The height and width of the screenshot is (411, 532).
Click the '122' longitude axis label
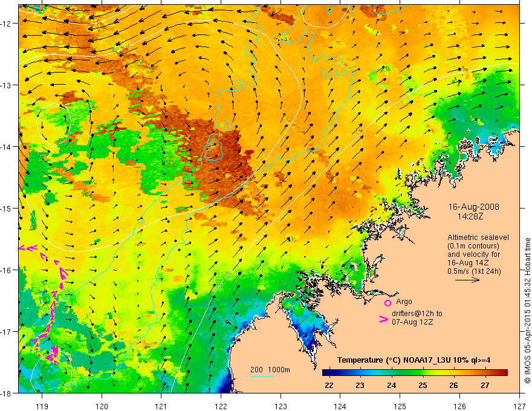click(x=221, y=406)
